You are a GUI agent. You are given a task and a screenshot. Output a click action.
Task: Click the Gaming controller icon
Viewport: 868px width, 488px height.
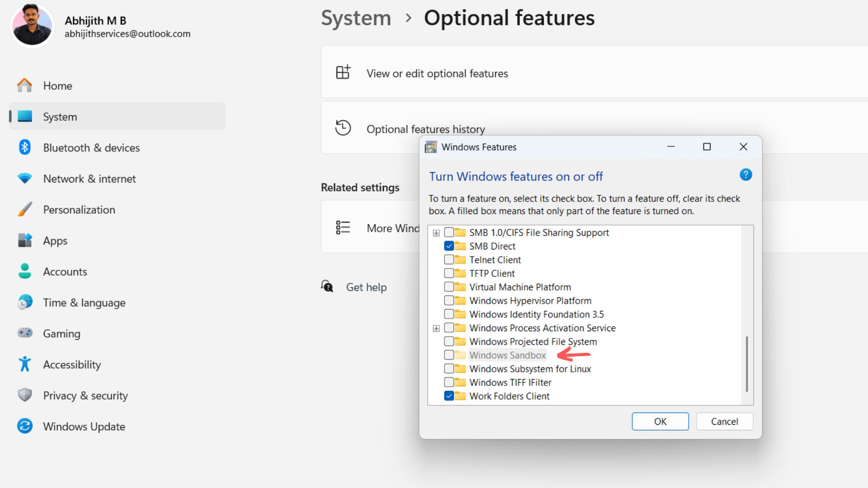25,333
